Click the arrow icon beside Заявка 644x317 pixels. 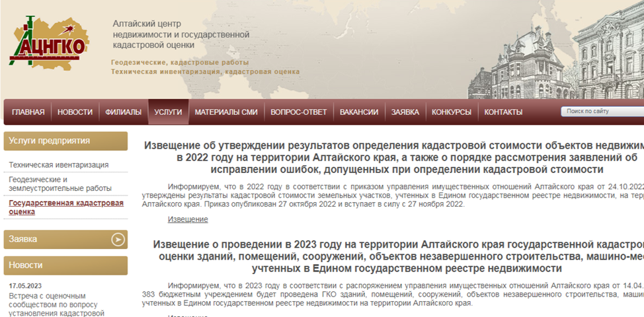click(118, 239)
